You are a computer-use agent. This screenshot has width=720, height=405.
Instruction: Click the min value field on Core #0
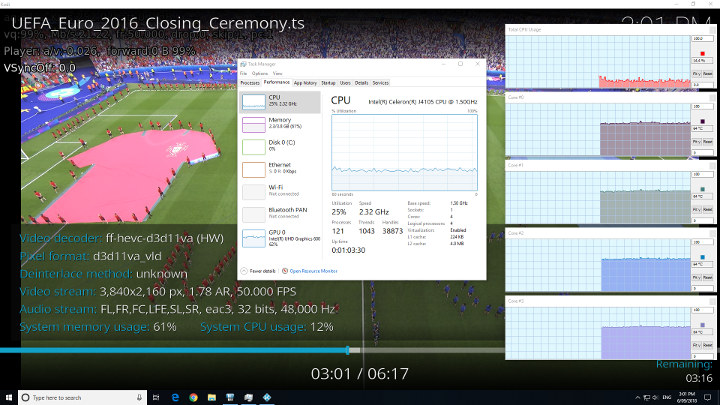703,152
